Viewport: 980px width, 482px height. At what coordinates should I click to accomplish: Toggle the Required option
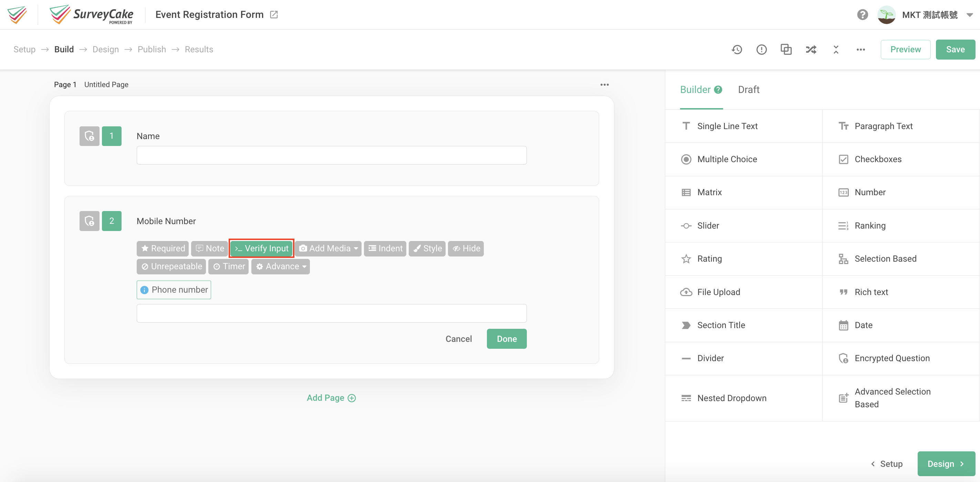click(x=163, y=249)
